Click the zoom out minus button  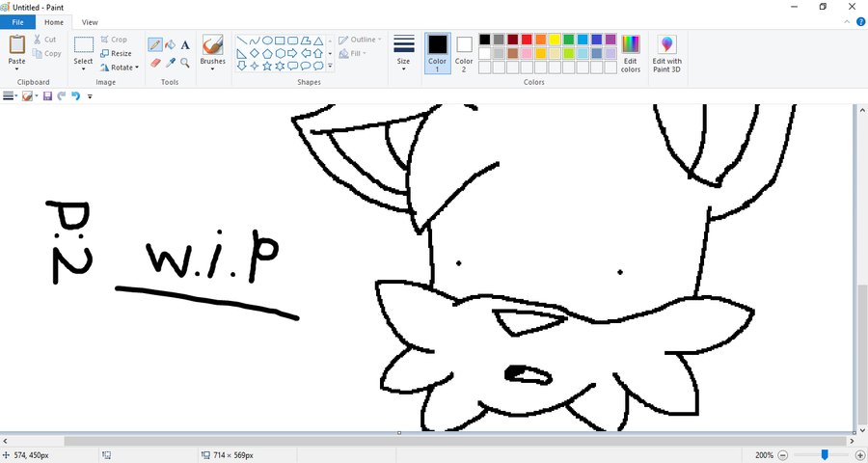pos(783,455)
